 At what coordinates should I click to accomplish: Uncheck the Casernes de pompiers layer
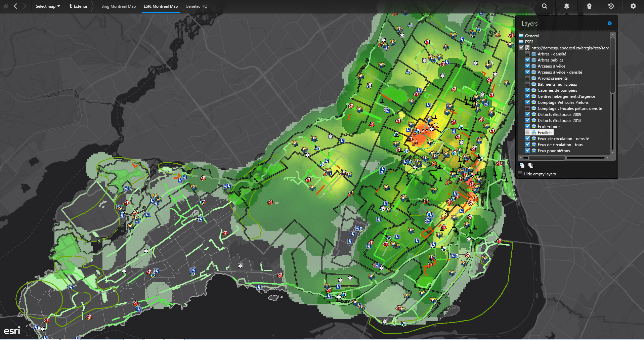[527, 90]
